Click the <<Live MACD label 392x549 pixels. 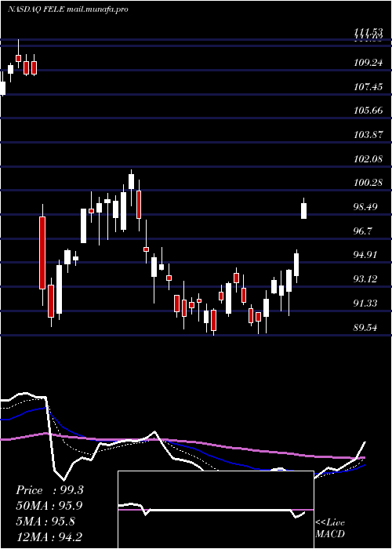click(x=330, y=528)
